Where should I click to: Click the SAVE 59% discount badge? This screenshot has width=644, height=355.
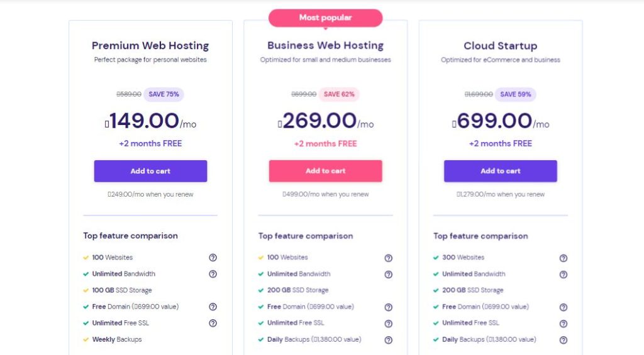[x=516, y=94]
